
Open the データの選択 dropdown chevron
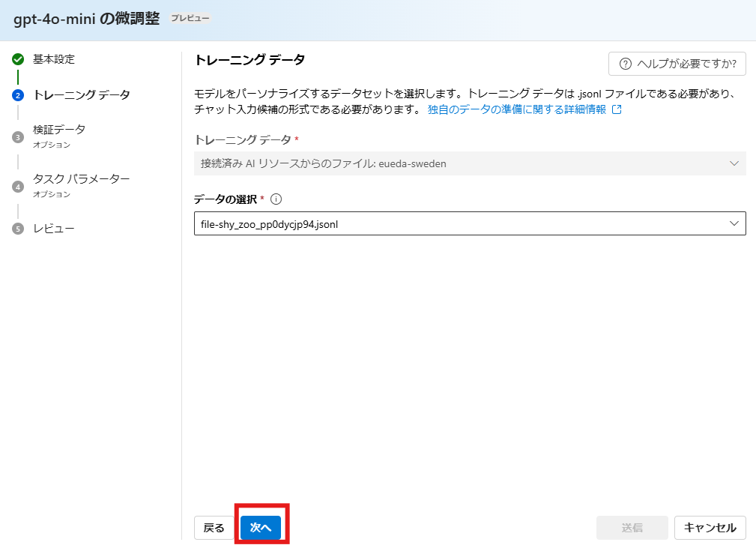click(x=734, y=223)
